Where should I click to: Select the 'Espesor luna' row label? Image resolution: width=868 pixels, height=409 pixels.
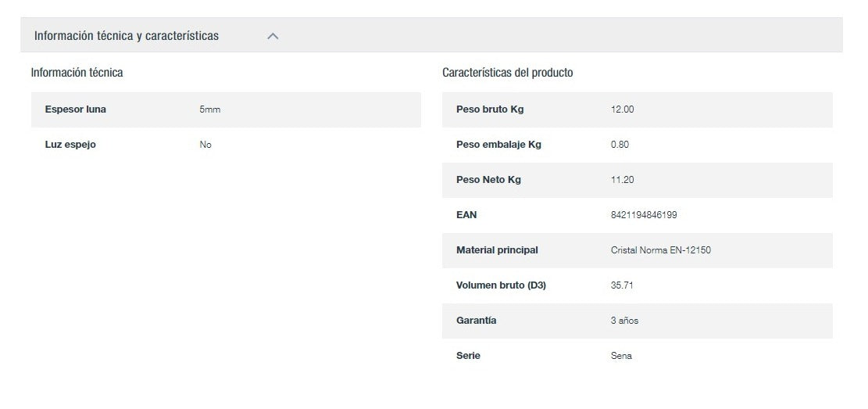[x=76, y=109]
